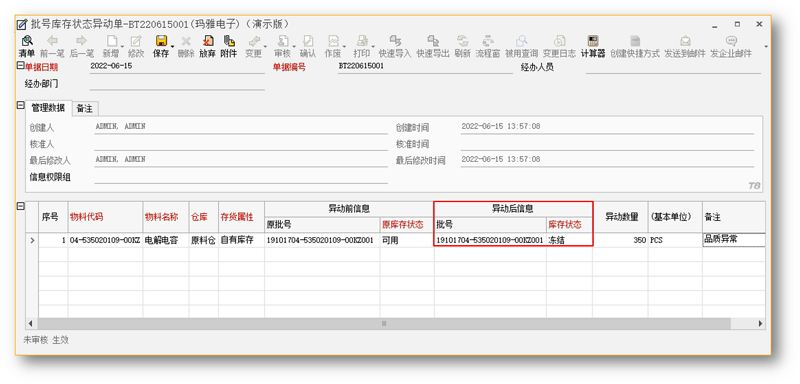Click the 可用 original stock status cell
The width and height of the screenshot is (800, 384).
tap(407, 240)
